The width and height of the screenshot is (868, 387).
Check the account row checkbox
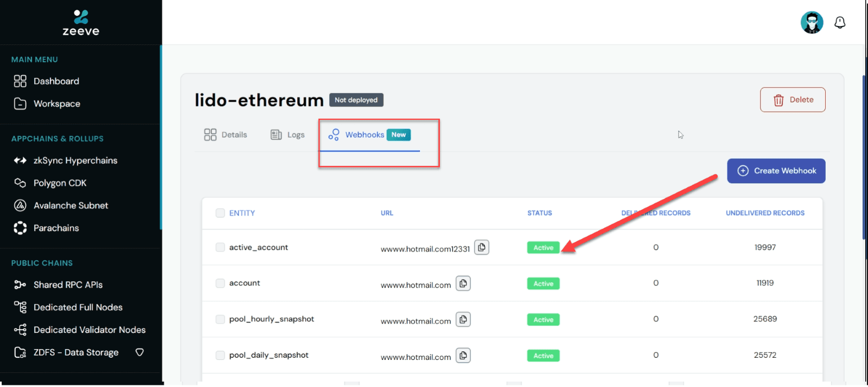pos(220,283)
